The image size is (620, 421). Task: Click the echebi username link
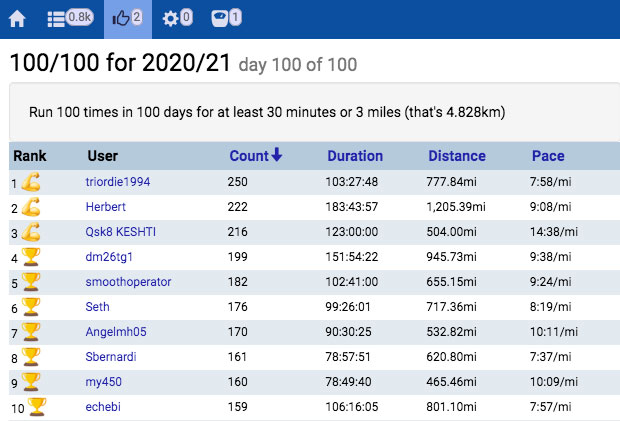[104, 406]
